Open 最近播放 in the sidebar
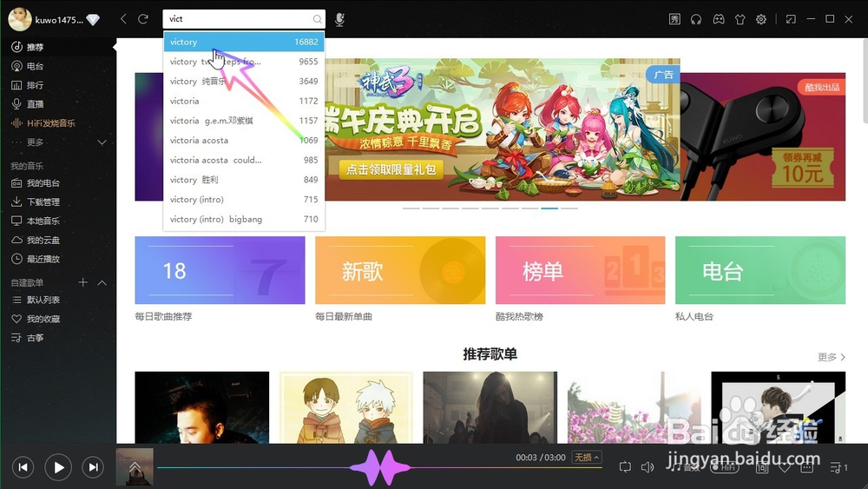Image resolution: width=868 pixels, height=489 pixels. pos(57,259)
